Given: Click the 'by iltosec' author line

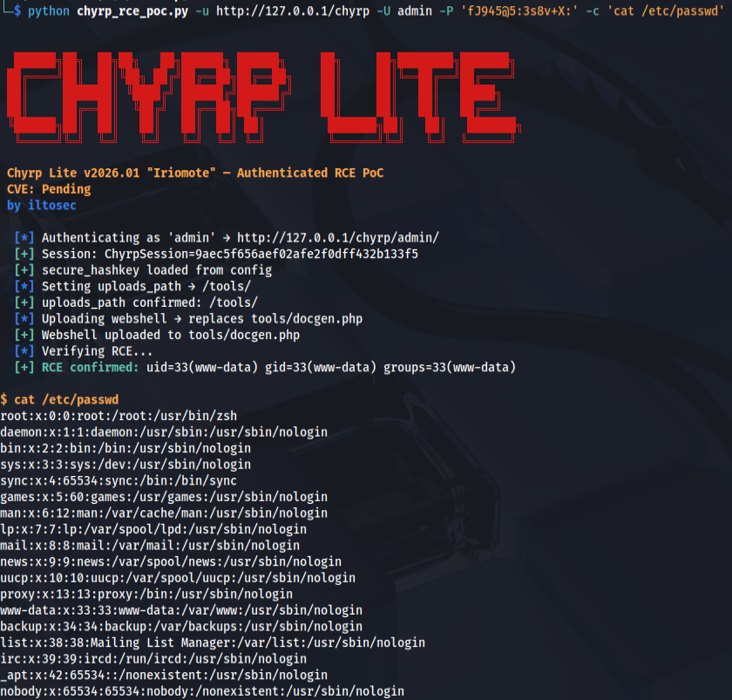Looking at the screenshot, I should click(42, 206).
